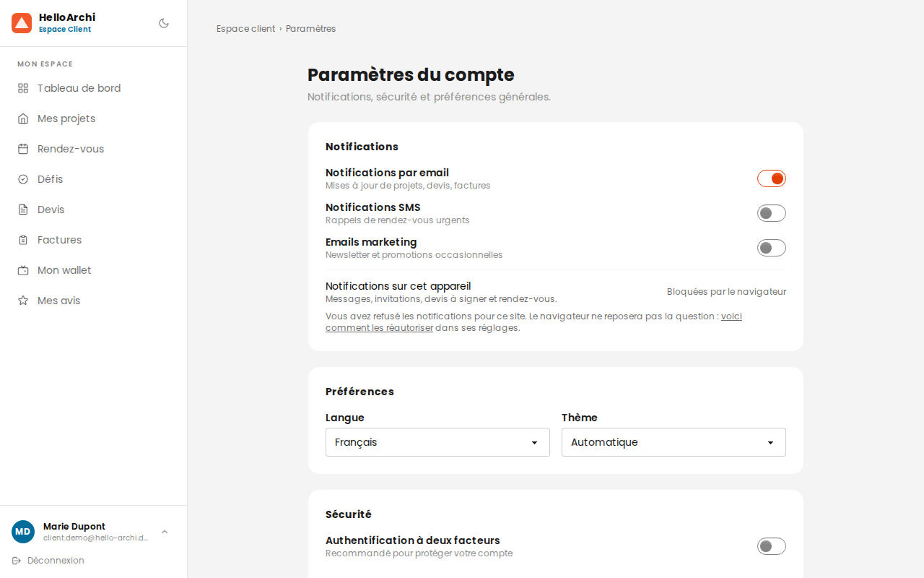Disable Notifications par email toggle
This screenshot has width=924, height=578.
772,178
